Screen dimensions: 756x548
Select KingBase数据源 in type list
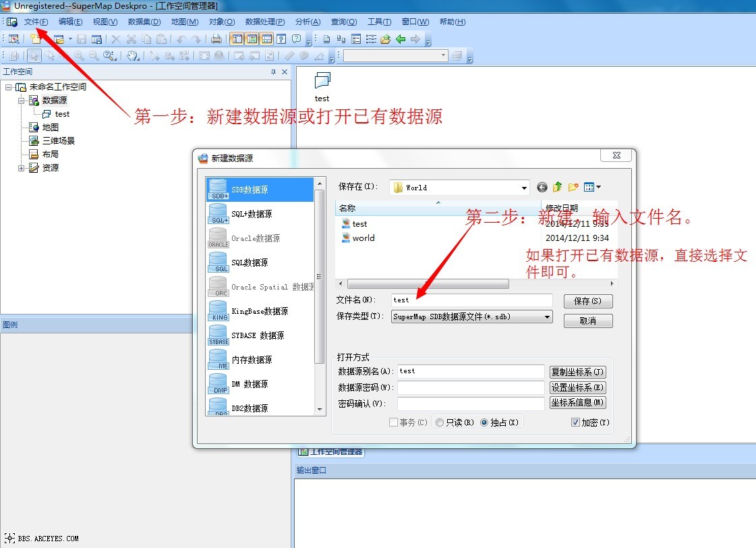pyautogui.click(x=260, y=311)
